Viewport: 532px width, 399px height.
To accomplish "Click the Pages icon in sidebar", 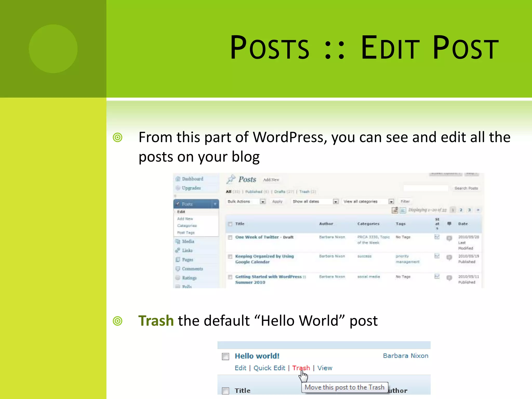I will click(x=178, y=260).
